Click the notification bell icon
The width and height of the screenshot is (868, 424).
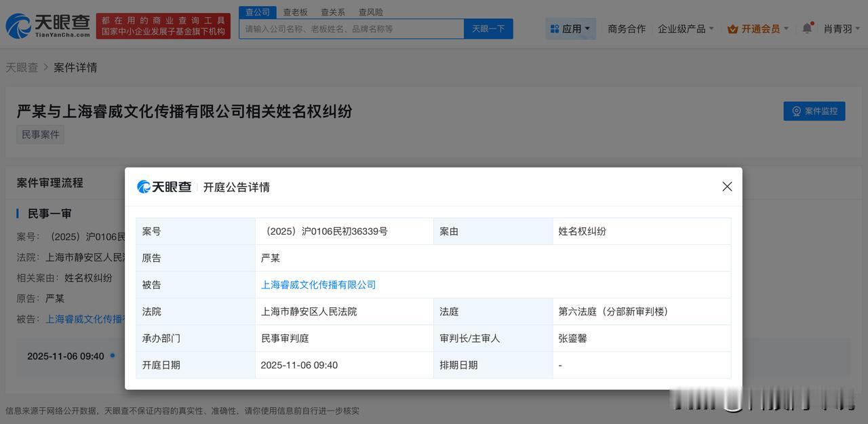point(807,28)
